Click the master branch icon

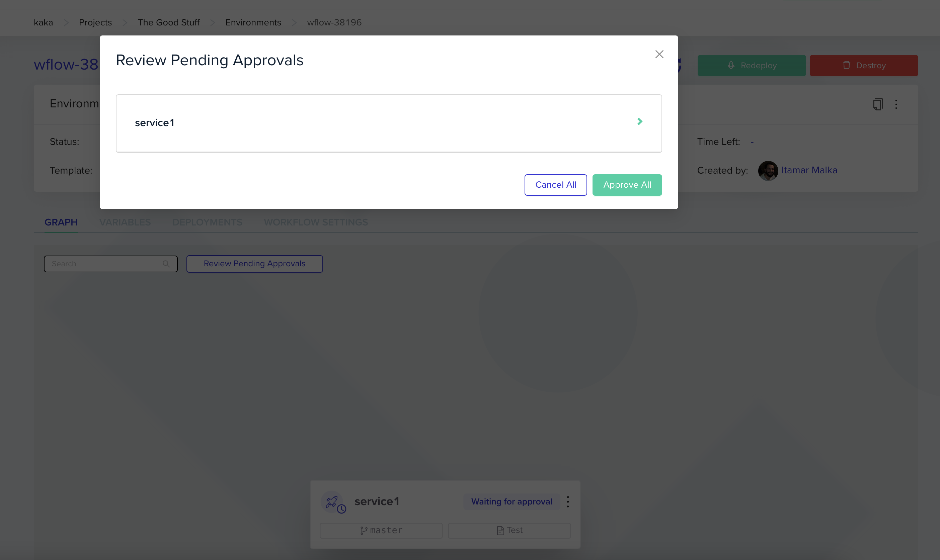364,531
